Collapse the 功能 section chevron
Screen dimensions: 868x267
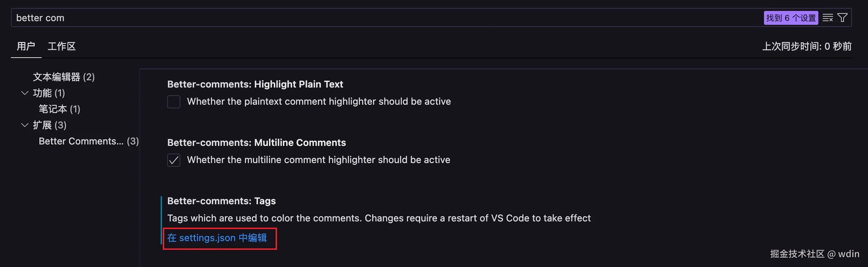(25, 93)
